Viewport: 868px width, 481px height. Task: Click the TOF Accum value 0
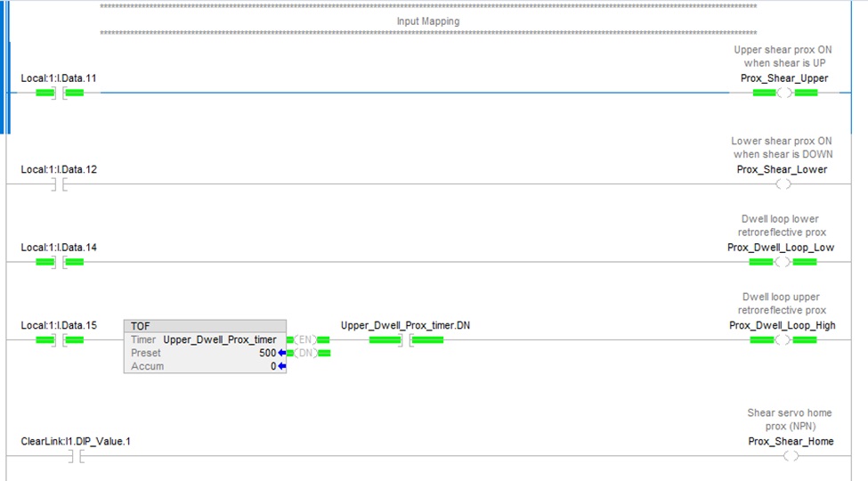click(273, 366)
